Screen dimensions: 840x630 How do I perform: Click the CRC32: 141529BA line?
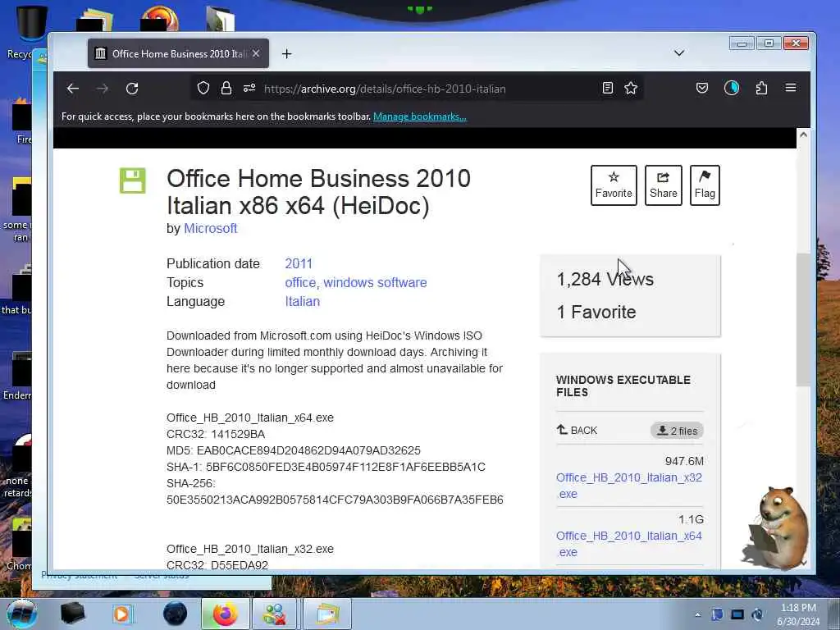pyautogui.click(x=216, y=434)
